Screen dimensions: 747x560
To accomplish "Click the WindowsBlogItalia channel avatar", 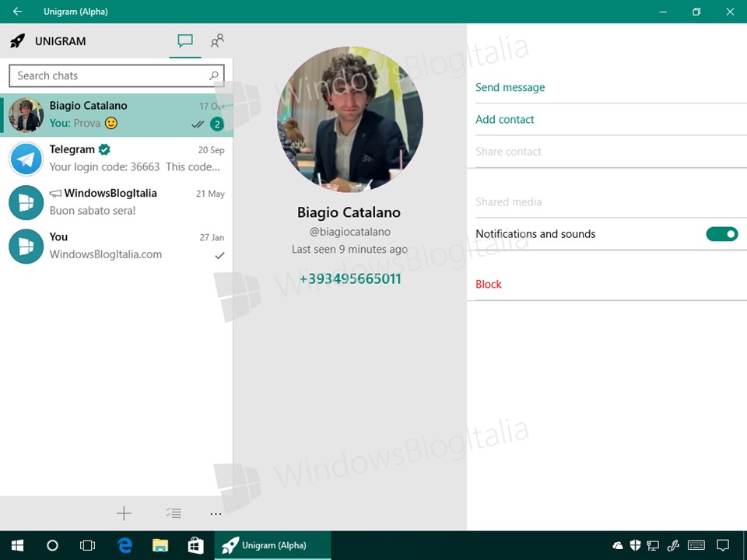I will [26, 203].
